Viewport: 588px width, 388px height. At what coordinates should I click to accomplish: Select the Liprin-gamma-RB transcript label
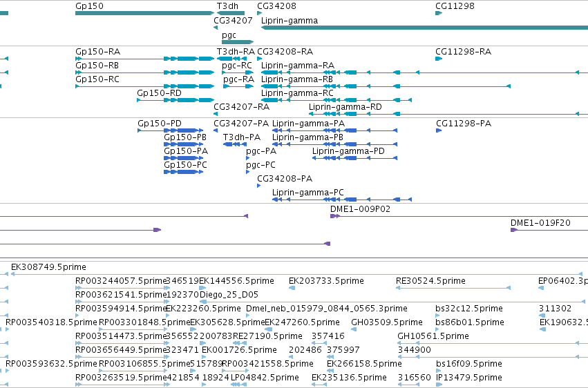click(297, 79)
